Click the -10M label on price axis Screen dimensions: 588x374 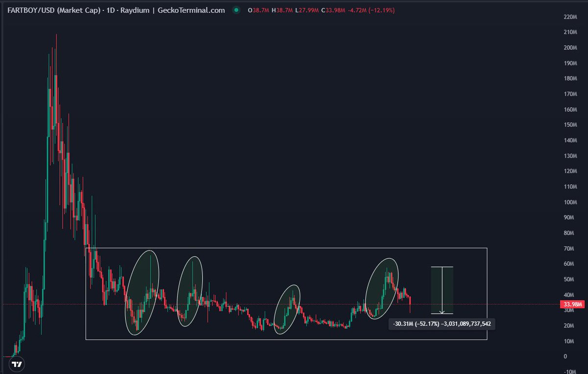pos(570,372)
